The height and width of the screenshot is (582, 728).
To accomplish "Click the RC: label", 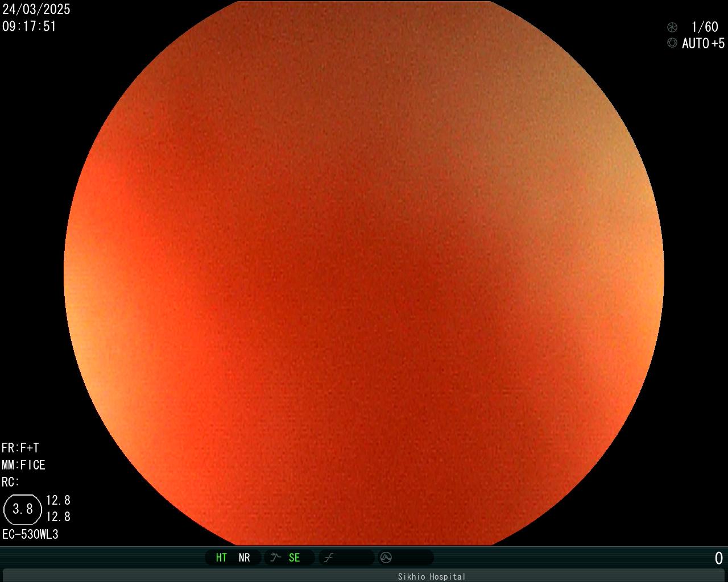I will coord(11,482).
